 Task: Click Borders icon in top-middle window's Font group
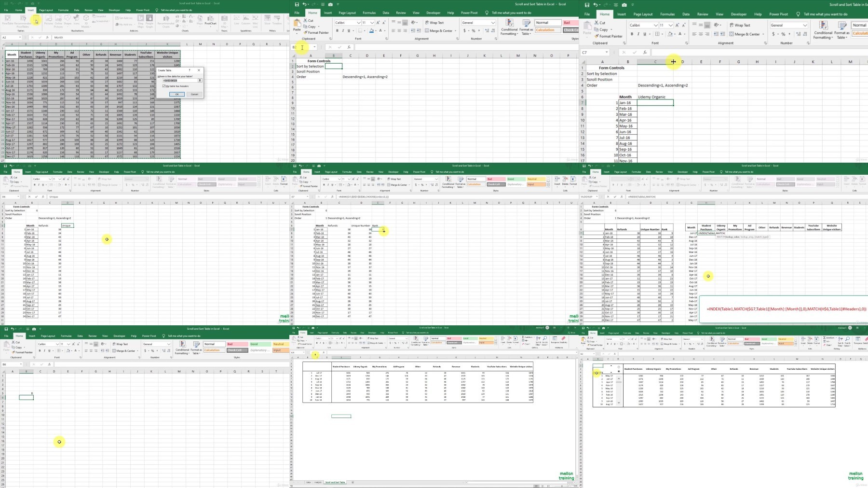tap(359, 30)
